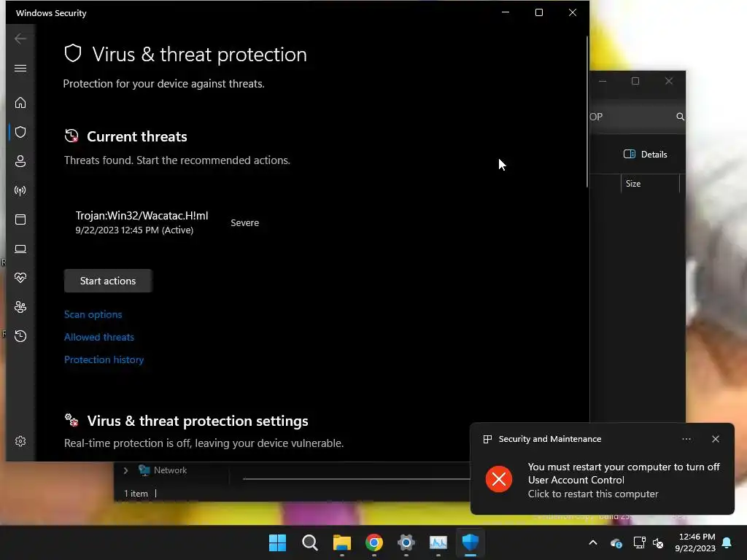Click the Start actions button
Image resolution: width=747 pixels, height=560 pixels.
(x=108, y=281)
